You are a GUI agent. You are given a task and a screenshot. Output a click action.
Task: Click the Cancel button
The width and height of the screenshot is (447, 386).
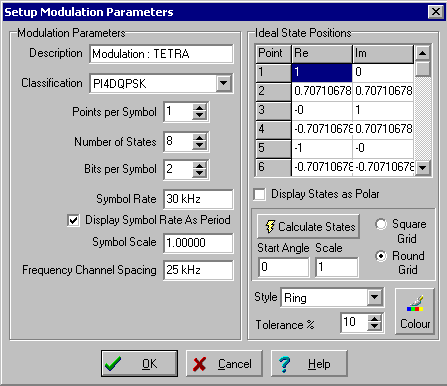click(224, 363)
